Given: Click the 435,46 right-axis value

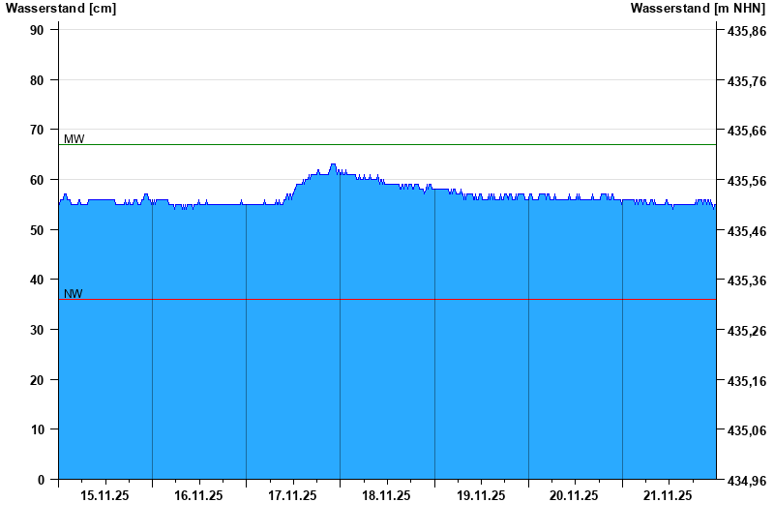Looking at the screenshot, I should coord(747,231).
